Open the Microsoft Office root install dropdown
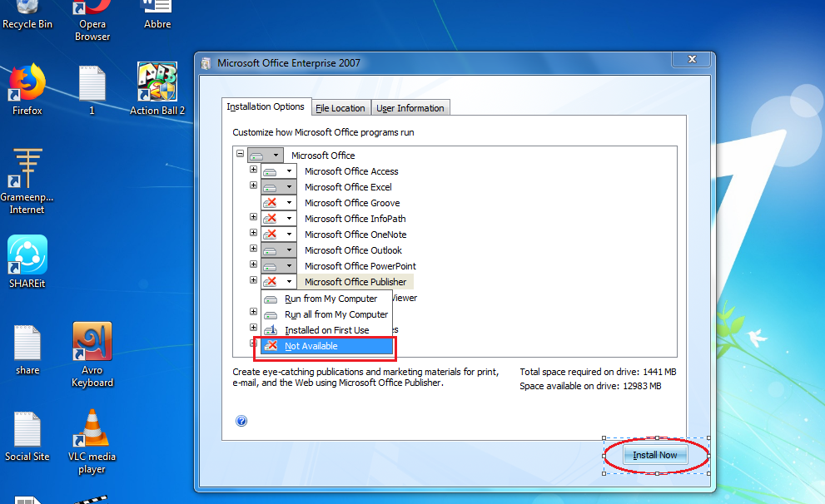 click(x=266, y=156)
